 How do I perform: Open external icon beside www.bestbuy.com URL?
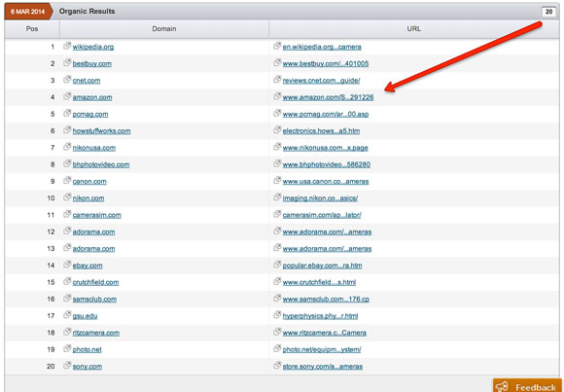tap(277, 62)
